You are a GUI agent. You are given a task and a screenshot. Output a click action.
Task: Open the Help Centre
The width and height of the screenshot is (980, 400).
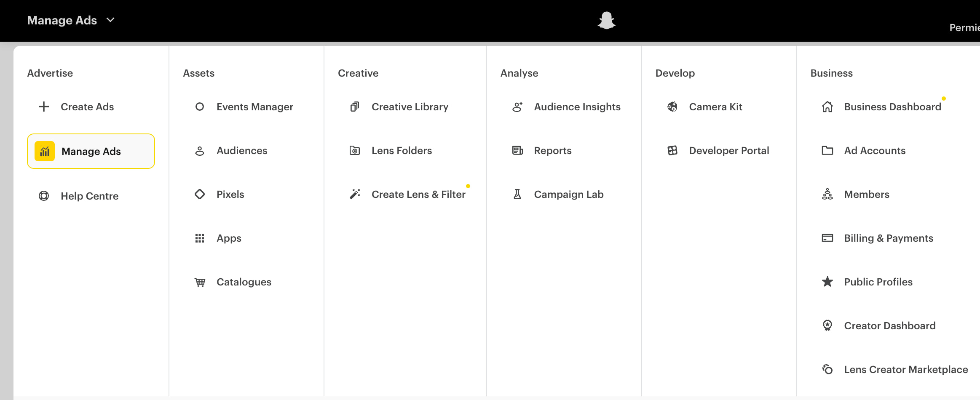(89, 196)
